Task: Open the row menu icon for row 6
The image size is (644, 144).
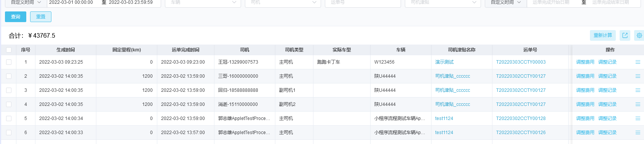Action: 638,133
